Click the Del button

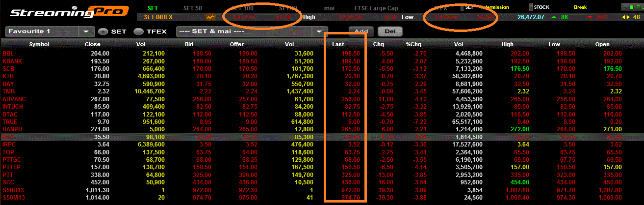coord(390,31)
